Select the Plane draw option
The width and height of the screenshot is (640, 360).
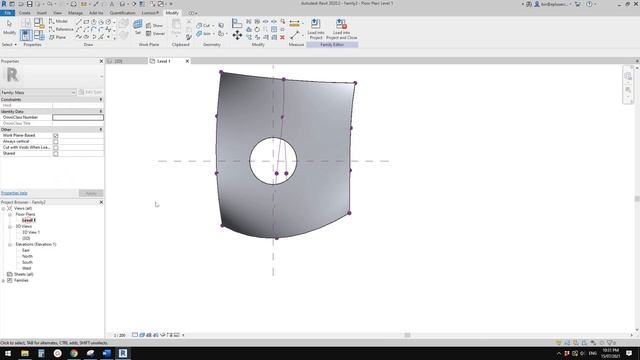tap(58, 37)
